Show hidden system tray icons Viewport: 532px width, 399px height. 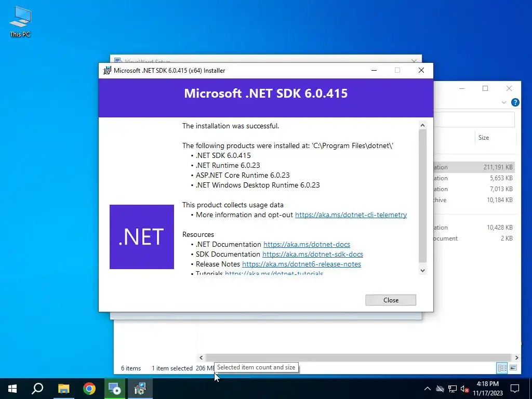point(428,389)
